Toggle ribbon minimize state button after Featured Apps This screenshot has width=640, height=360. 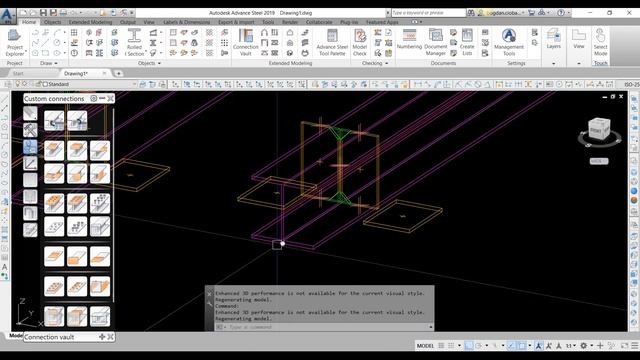[x=414, y=22]
